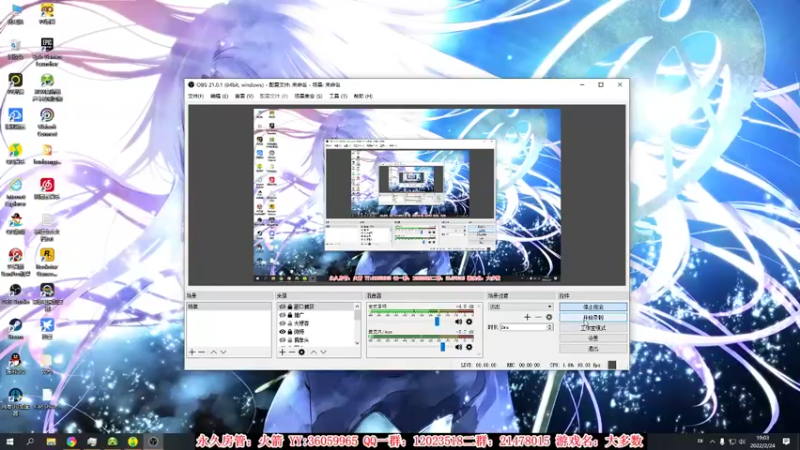
Task: Add a new source with the plus icon
Action: tap(282, 352)
